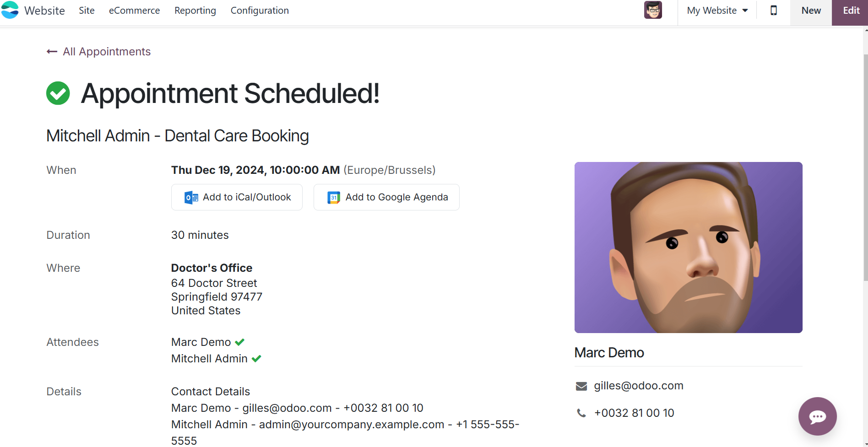868x447 pixels.
Task: Click the 'United States' address line
Action: pyautogui.click(x=206, y=311)
